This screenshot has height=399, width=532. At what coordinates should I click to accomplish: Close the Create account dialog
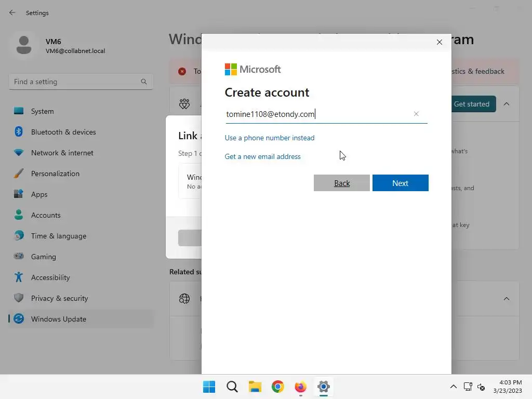[440, 42]
